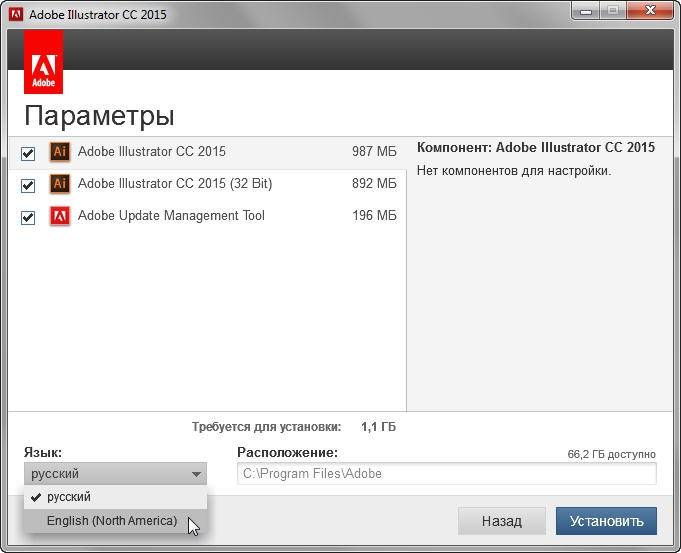Choose English (North America) as the language
681x553 pixels.
116,520
